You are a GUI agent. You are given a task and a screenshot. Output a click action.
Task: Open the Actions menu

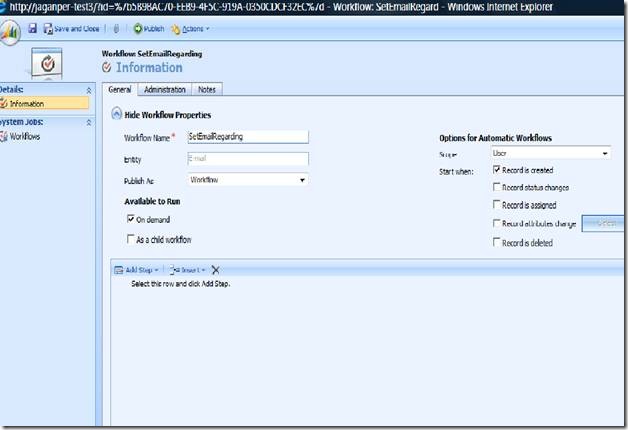(191, 29)
